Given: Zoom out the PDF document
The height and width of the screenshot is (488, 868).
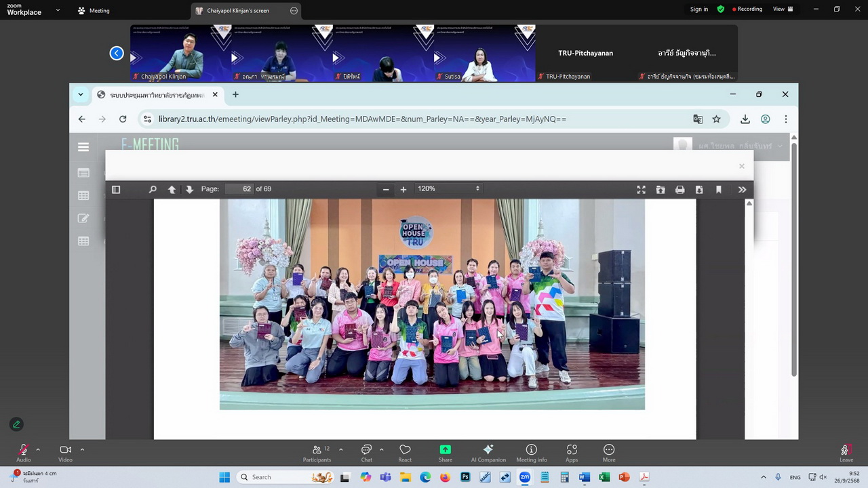Looking at the screenshot, I should pyautogui.click(x=386, y=189).
